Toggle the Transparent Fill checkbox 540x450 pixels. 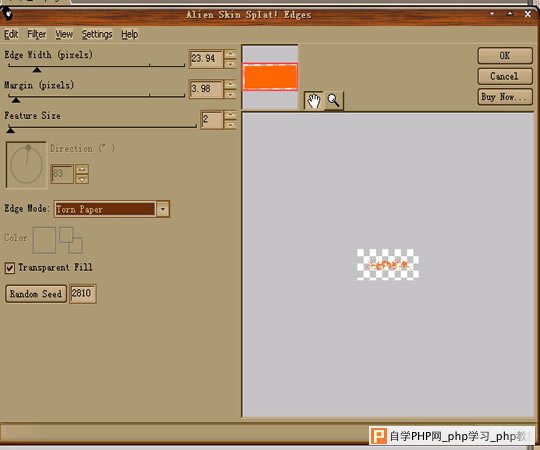[10, 268]
